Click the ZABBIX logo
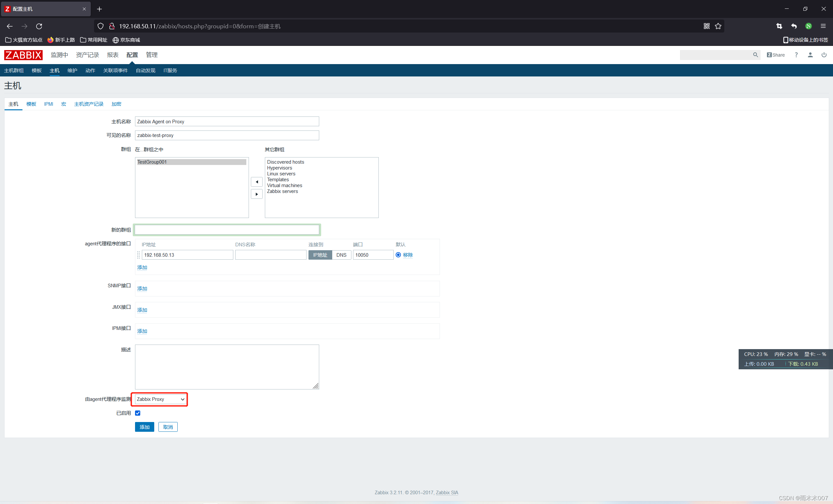Viewport: 833px width, 504px height. tap(23, 55)
